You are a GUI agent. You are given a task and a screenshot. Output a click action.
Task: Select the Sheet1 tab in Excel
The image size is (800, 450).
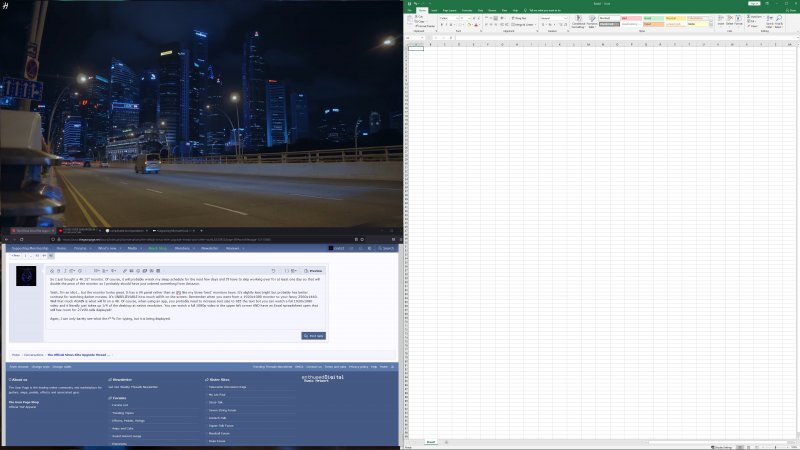(x=431, y=442)
